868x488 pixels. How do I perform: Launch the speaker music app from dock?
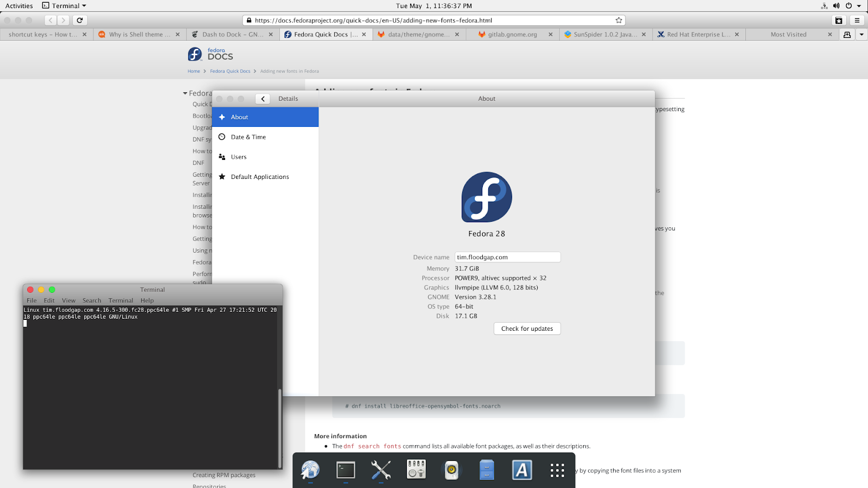(451, 470)
